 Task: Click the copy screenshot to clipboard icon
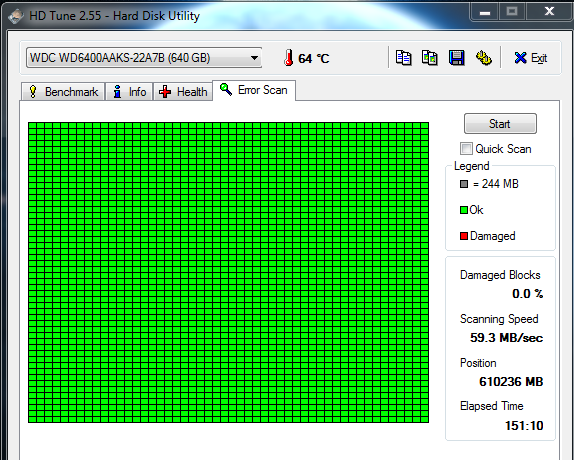point(430,58)
